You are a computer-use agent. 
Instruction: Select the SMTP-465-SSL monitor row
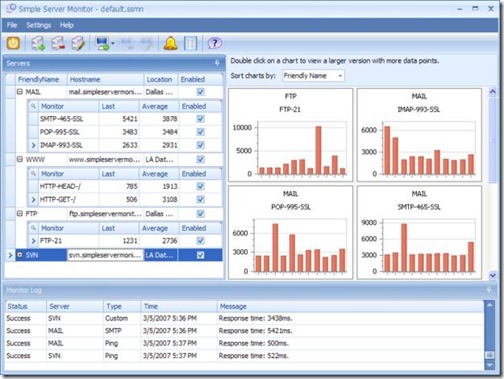point(125,119)
